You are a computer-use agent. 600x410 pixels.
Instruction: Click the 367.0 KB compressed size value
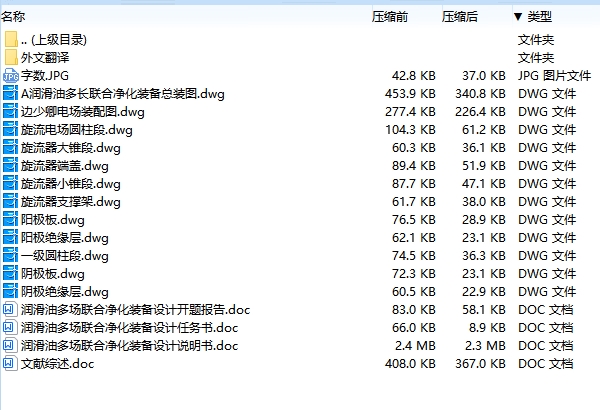coord(480,364)
